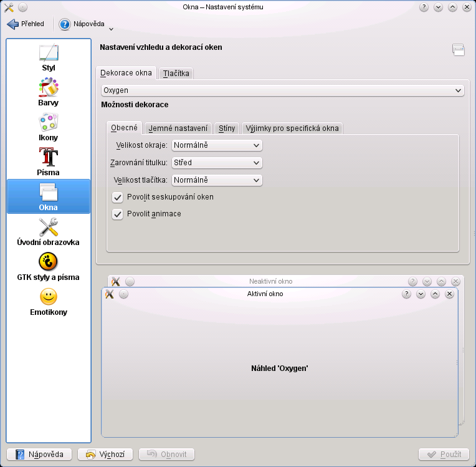Open the Velikost tlačítka dropdown
The width and height of the screenshot is (476, 467).
217,180
